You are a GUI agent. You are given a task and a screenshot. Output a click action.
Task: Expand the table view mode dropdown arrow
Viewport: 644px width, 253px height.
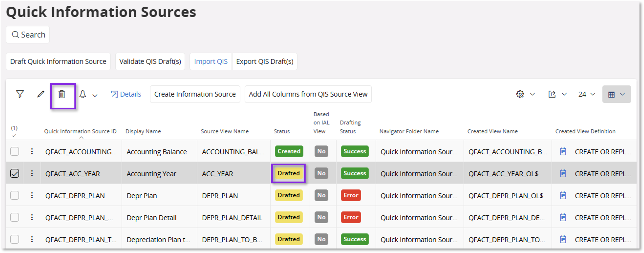tap(622, 94)
